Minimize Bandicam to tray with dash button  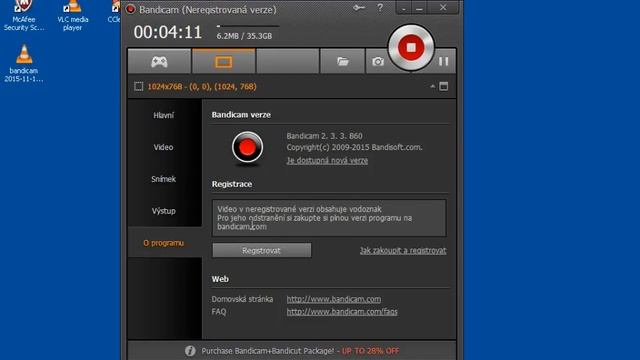[x=404, y=8]
